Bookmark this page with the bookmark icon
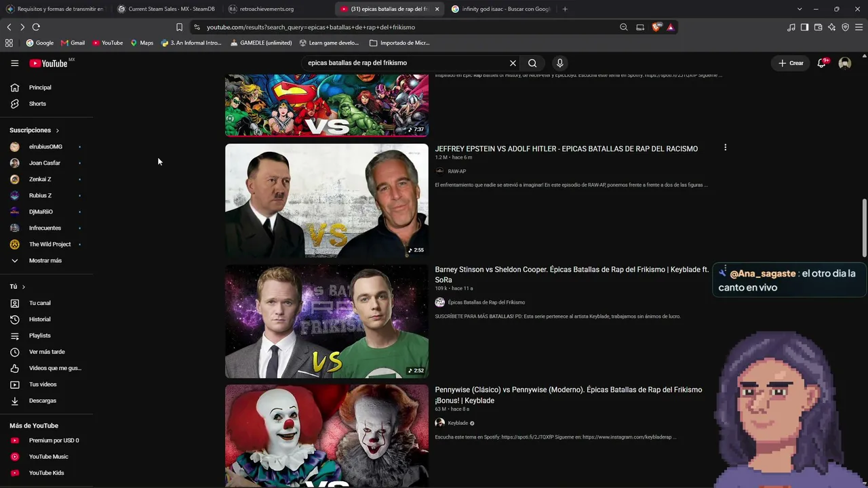 [x=179, y=27]
